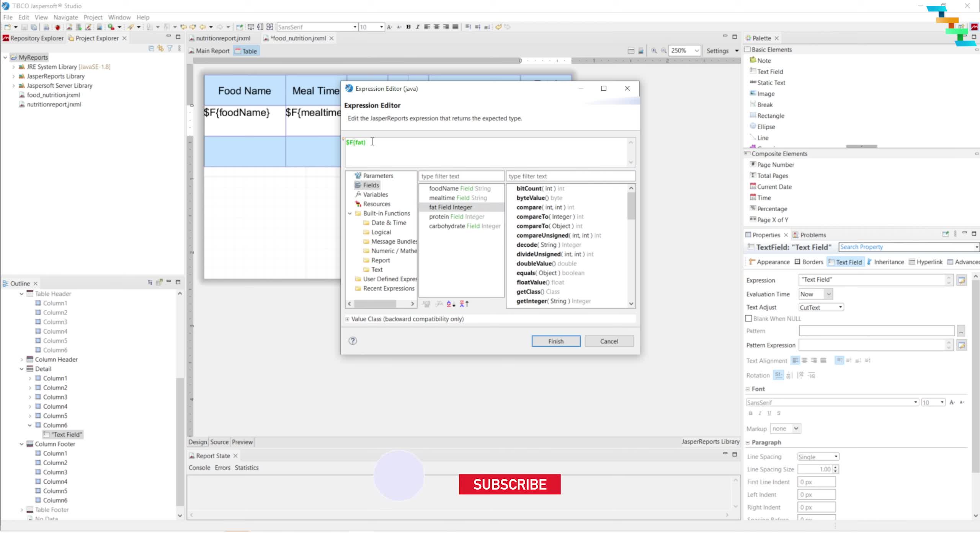Viewport: 980px width, 551px height.
Task: Add Page Number composite element
Action: [x=772, y=165]
